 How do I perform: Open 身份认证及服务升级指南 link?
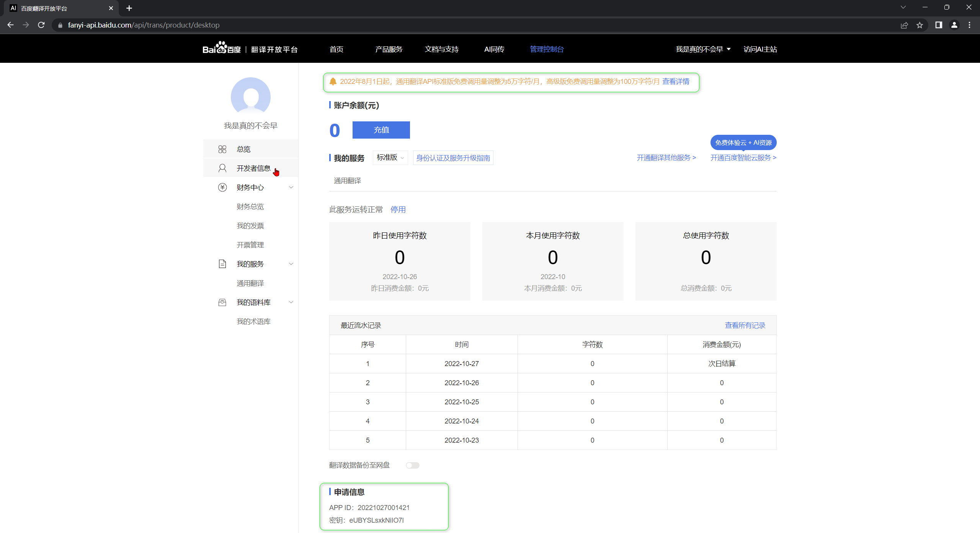(x=453, y=158)
